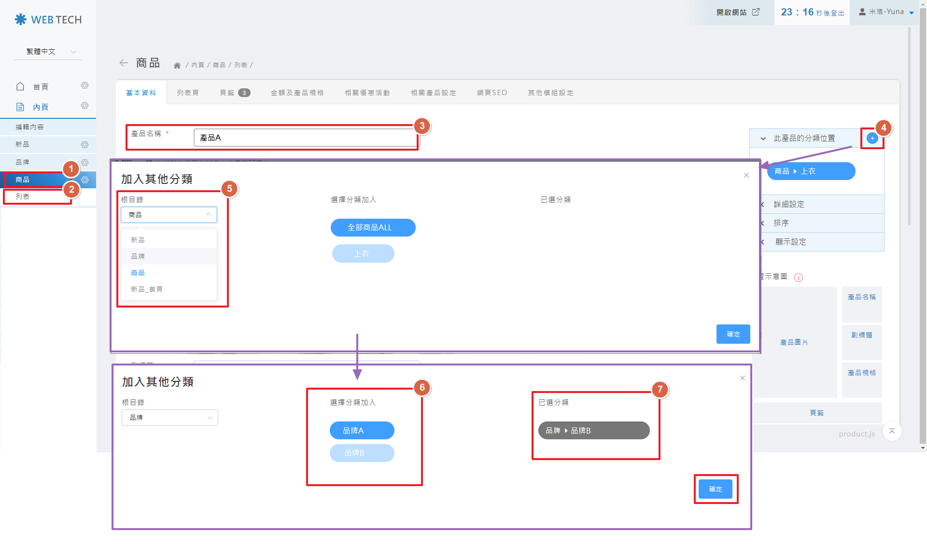Click the 品牌A category button
Viewport: 927px width, 560px height.
pos(362,430)
